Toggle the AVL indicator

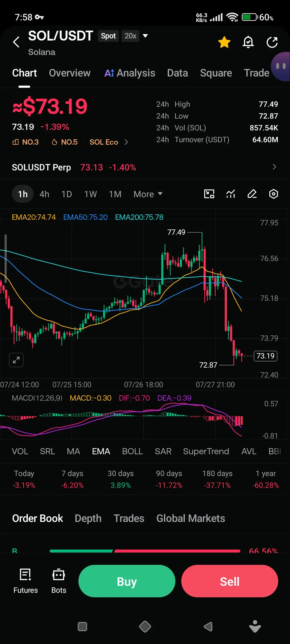coord(249,451)
